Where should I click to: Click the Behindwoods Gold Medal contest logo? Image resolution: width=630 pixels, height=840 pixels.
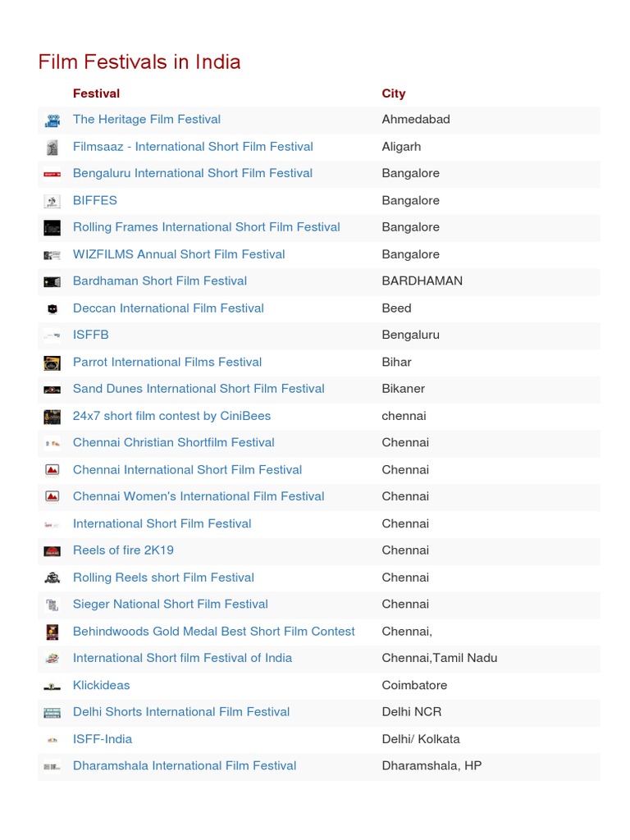pos(52,632)
